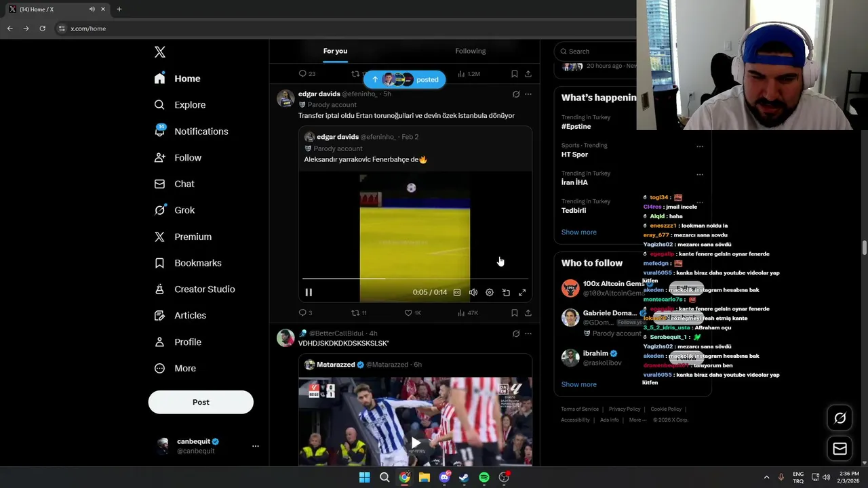Click the Premium X icon in sidebar
Screen dimensions: 868x488
[159, 237]
